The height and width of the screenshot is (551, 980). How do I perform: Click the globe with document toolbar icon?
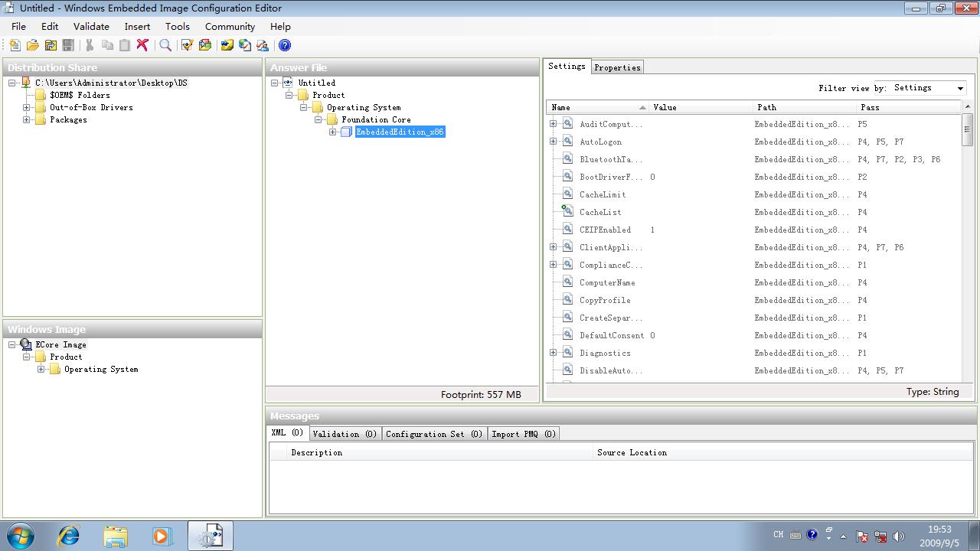(245, 45)
